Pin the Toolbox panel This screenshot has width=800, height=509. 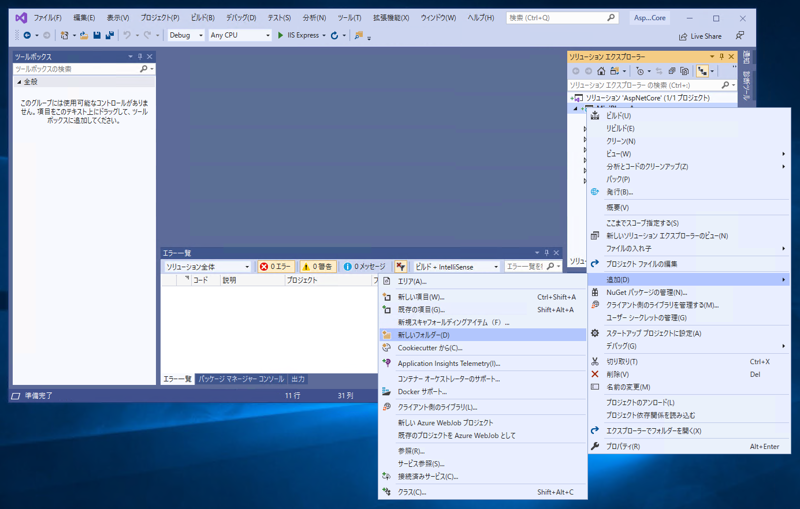point(140,57)
